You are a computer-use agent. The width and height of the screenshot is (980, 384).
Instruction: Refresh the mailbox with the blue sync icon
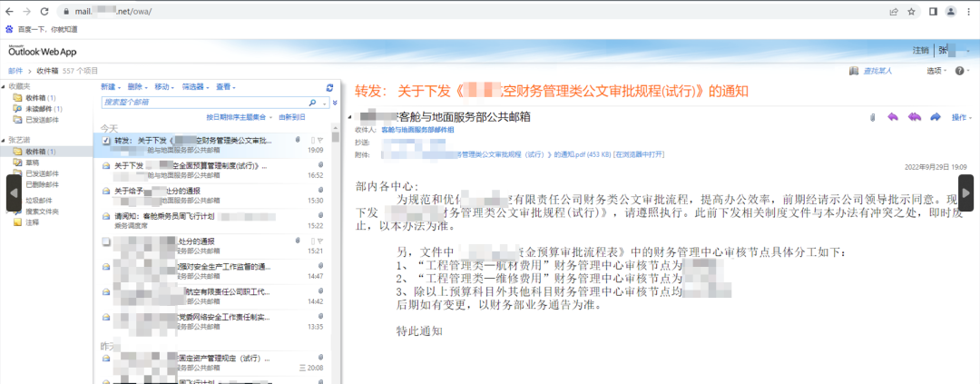pyautogui.click(x=330, y=87)
